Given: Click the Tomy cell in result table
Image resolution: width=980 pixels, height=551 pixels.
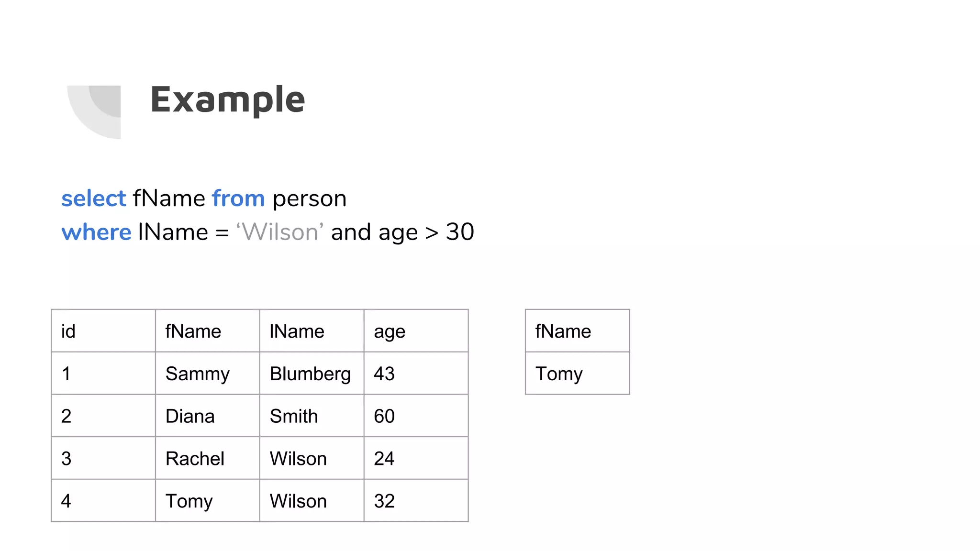Looking at the screenshot, I should (577, 374).
